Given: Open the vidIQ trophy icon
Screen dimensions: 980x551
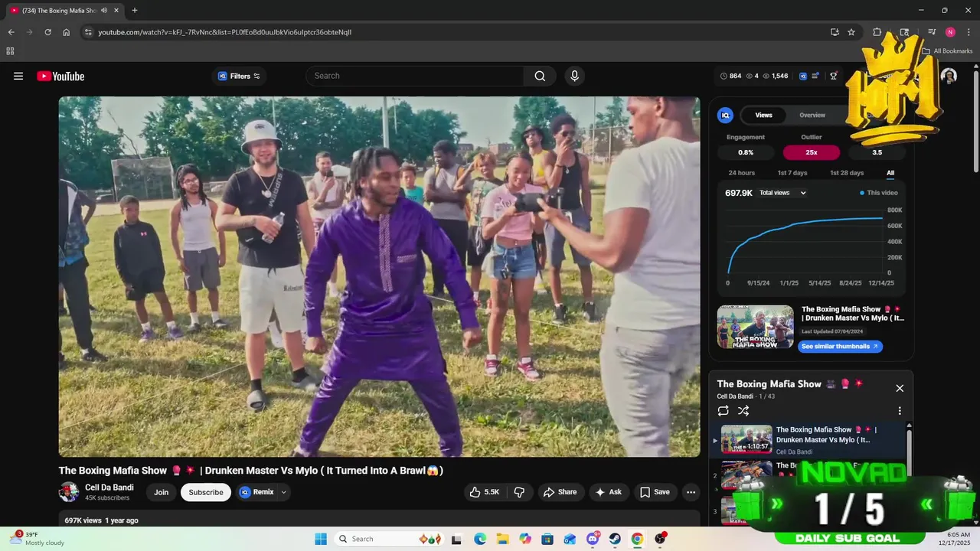Looking at the screenshot, I should pyautogui.click(x=834, y=76).
